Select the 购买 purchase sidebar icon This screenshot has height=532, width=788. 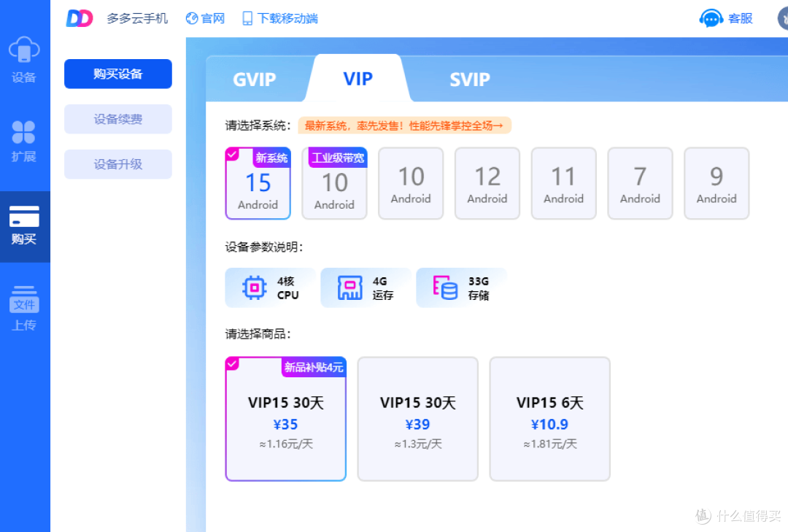tap(24, 225)
